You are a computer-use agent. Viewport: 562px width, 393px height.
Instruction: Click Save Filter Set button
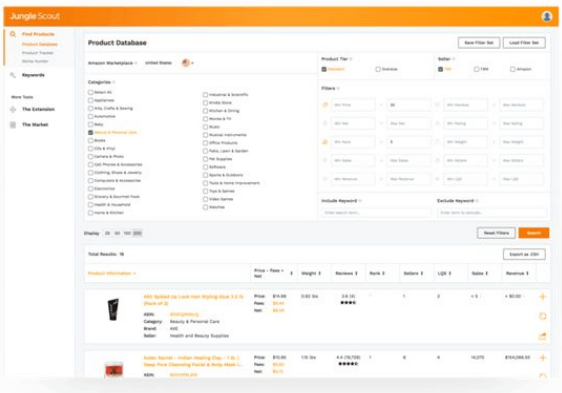(479, 43)
